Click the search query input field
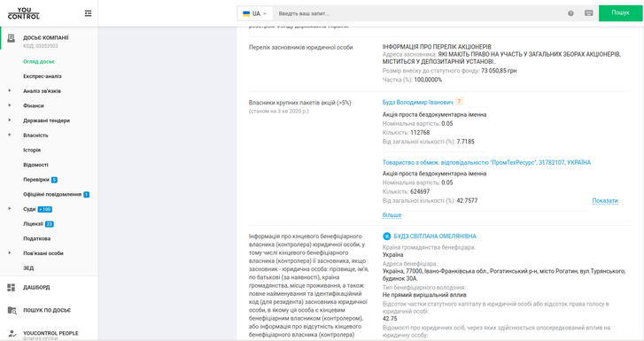 419,13
